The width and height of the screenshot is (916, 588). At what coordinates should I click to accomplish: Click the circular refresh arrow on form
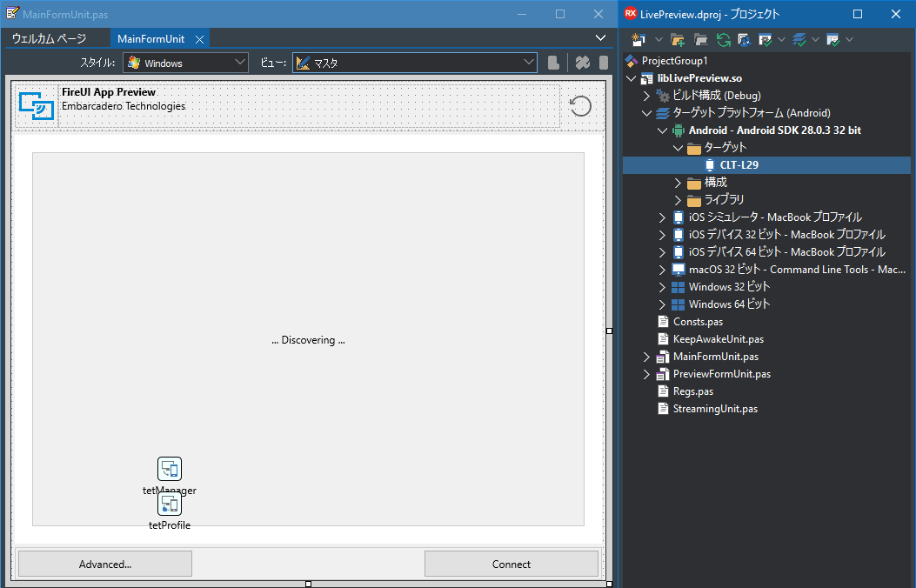click(x=580, y=106)
